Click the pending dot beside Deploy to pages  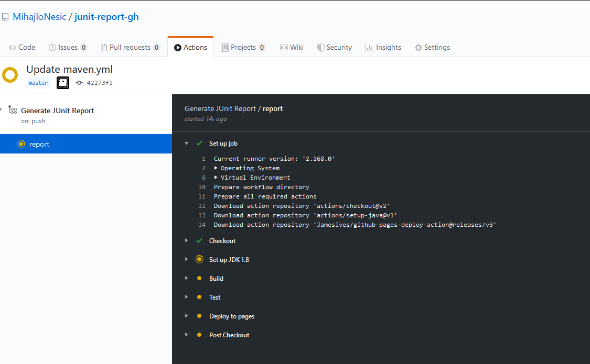(x=199, y=316)
